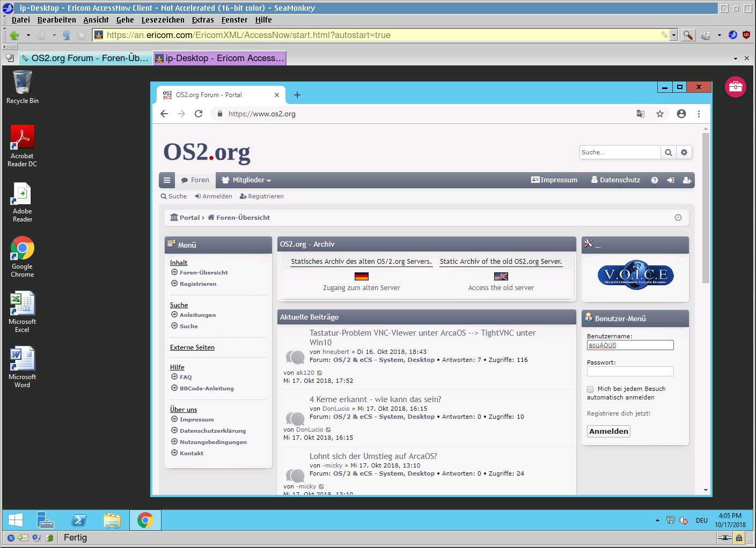Click FAQ question mark icon in navbar

(655, 180)
